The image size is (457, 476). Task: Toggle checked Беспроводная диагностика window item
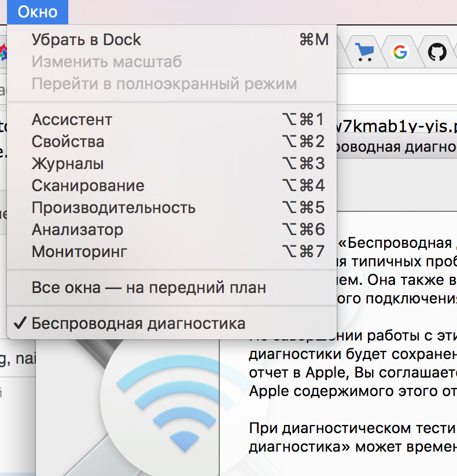(x=138, y=323)
